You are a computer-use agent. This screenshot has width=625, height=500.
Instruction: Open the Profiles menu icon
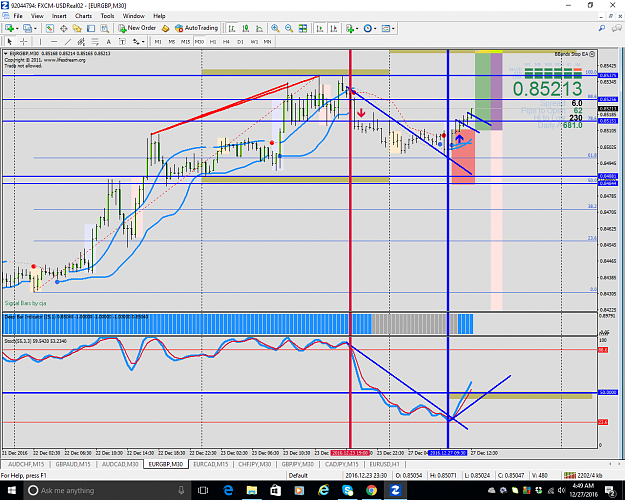click(x=27, y=28)
